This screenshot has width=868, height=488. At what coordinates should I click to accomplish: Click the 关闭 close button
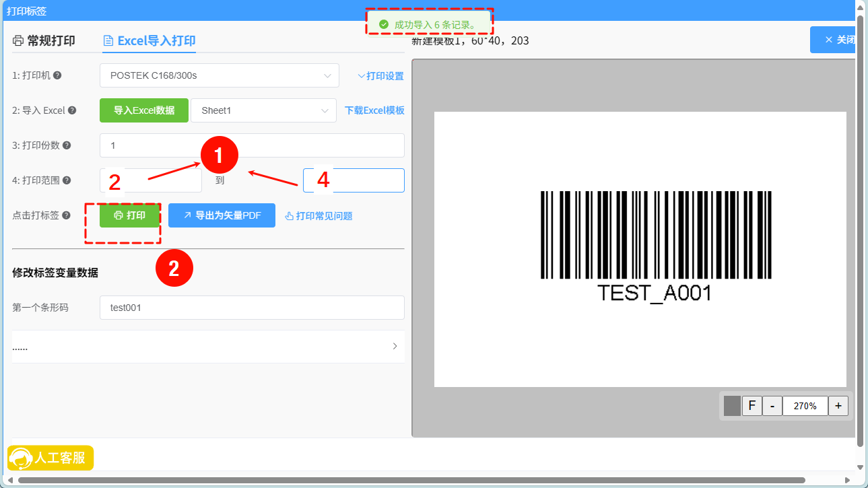coord(833,40)
